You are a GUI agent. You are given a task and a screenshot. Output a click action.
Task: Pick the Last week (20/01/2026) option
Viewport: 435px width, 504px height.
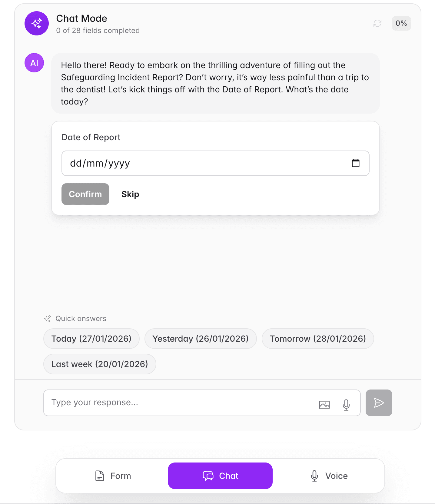[x=99, y=364]
